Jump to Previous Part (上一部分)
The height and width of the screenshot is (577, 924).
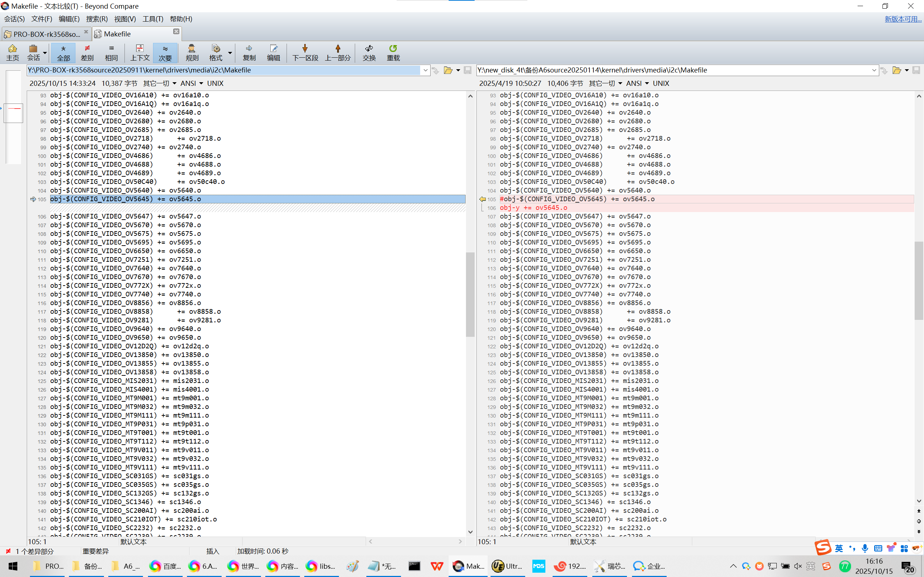[337, 52]
